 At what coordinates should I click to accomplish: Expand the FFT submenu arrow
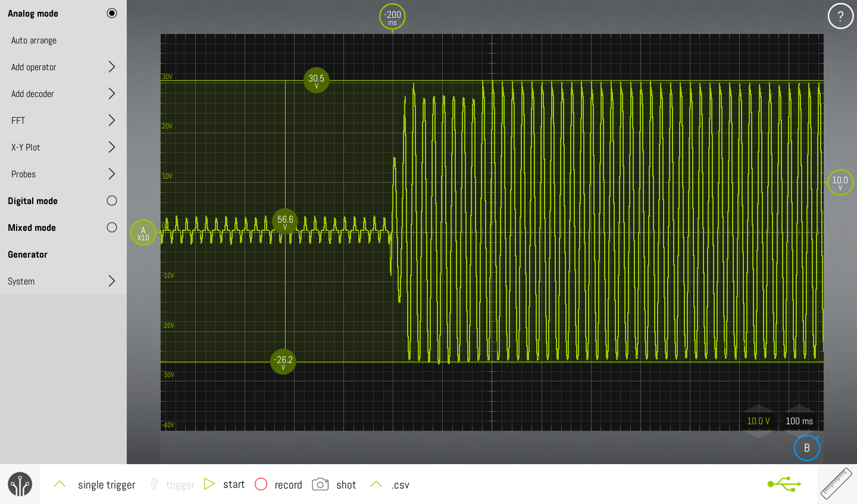tap(111, 120)
